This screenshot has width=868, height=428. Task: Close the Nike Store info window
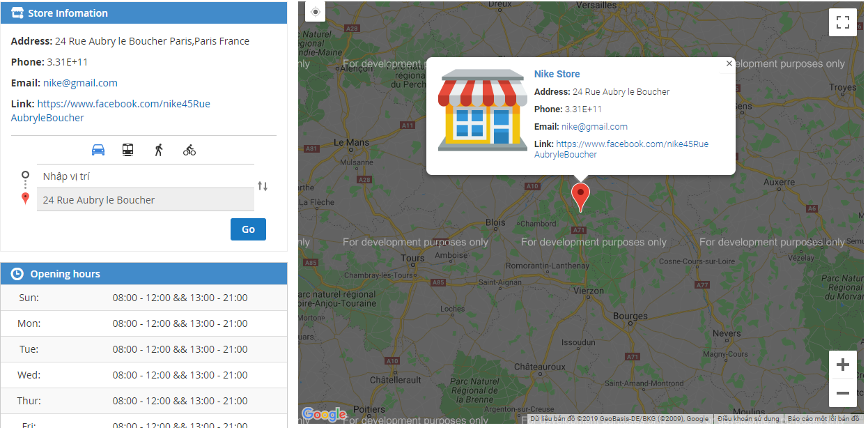[729, 63]
